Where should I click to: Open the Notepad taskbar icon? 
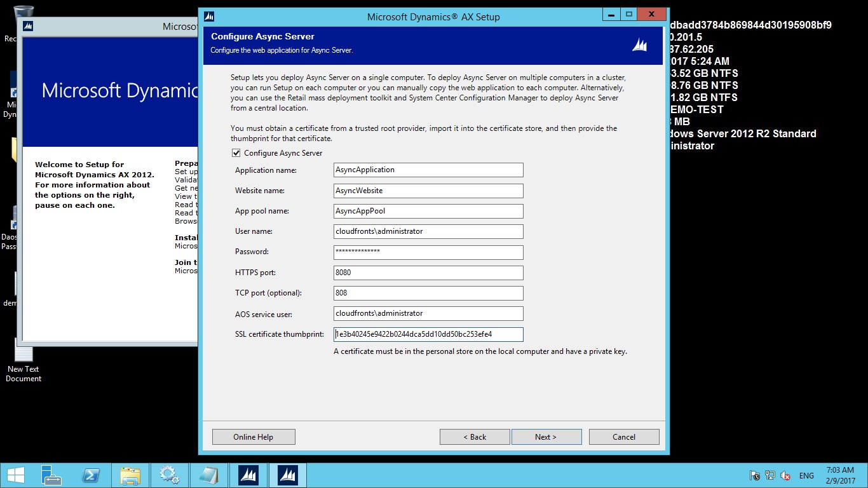[209, 475]
